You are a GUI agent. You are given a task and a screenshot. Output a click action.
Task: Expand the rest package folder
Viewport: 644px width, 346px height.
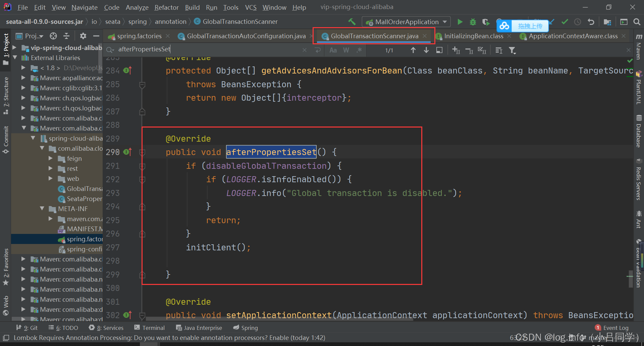point(51,168)
